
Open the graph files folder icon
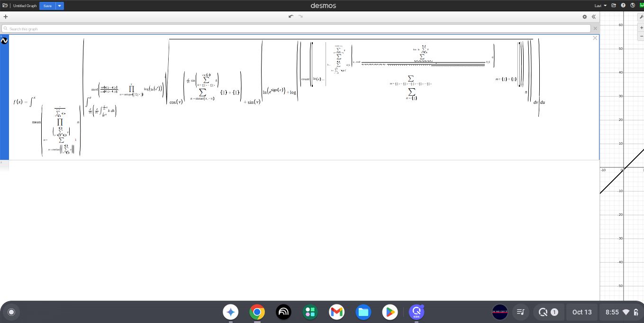click(x=5, y=6)
